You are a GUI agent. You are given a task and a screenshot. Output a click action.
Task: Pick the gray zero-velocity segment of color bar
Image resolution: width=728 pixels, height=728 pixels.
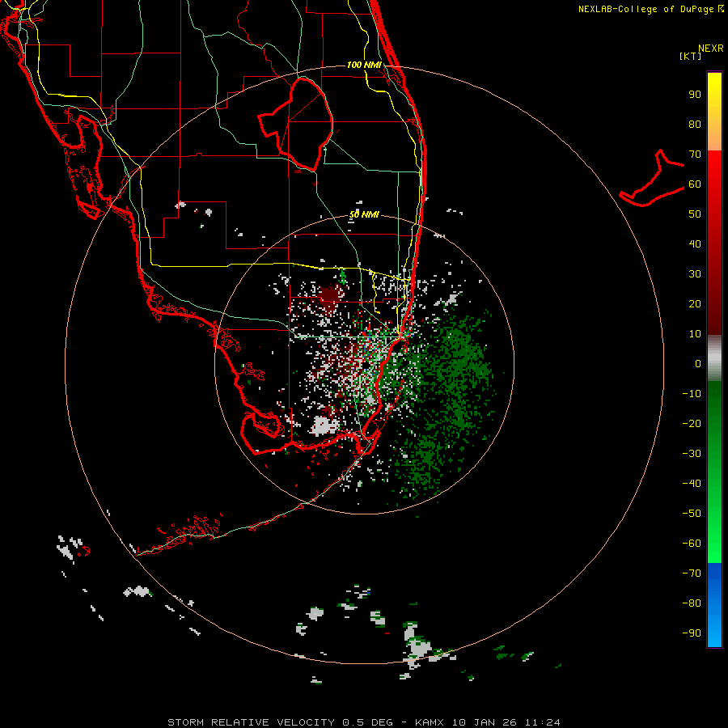click(714, 358)
